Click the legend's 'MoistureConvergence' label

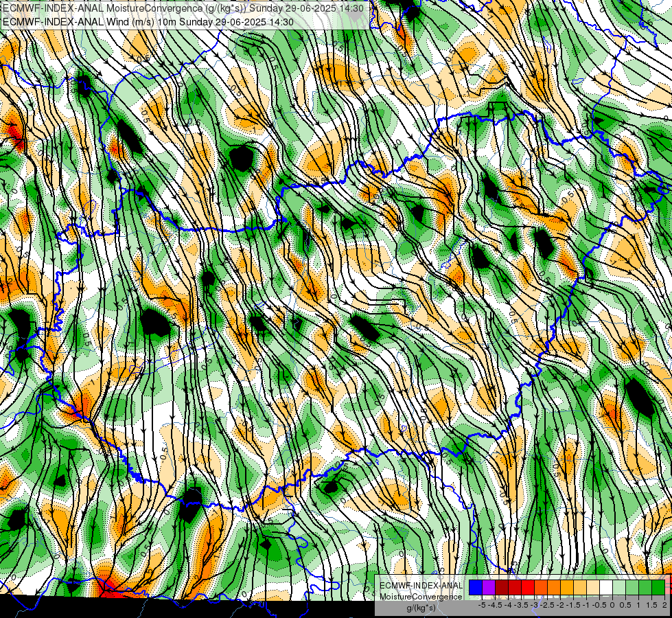(421, 597)
